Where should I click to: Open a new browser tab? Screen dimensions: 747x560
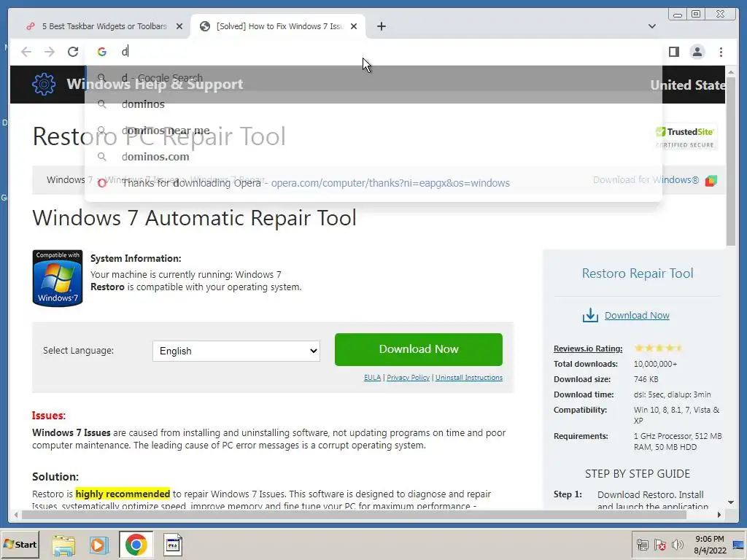381,26
